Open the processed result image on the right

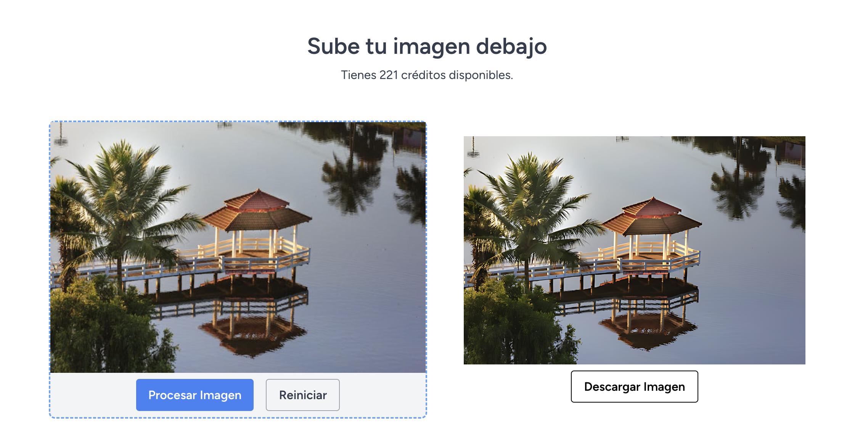pyautogui.click(x=634, y=250)
